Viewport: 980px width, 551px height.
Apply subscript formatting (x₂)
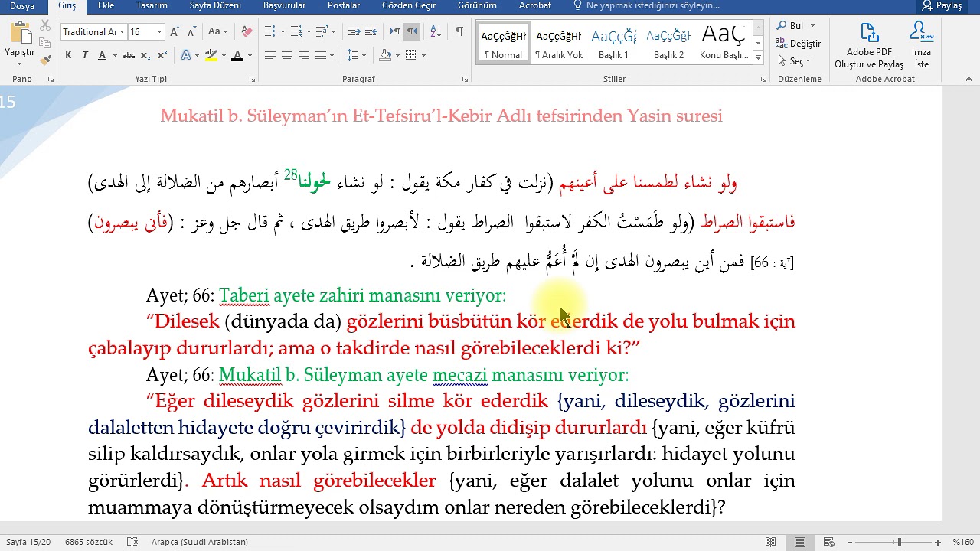[147, 55]
